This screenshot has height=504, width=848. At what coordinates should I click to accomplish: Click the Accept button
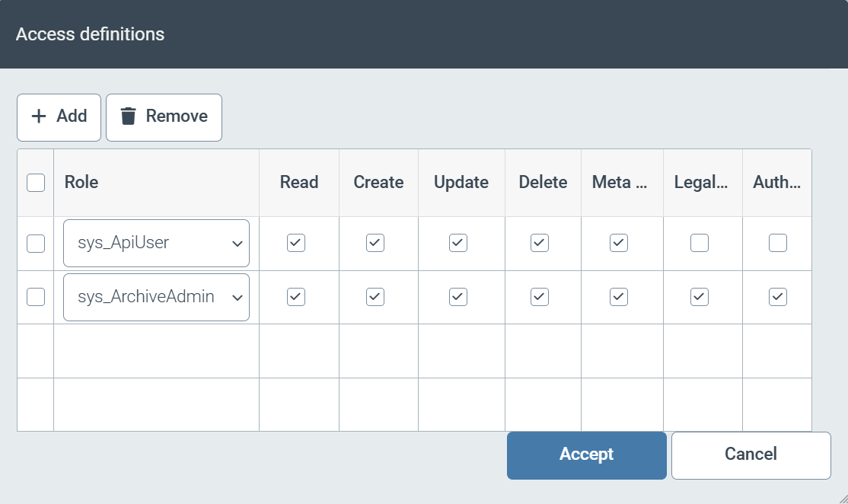pos(586,455)
